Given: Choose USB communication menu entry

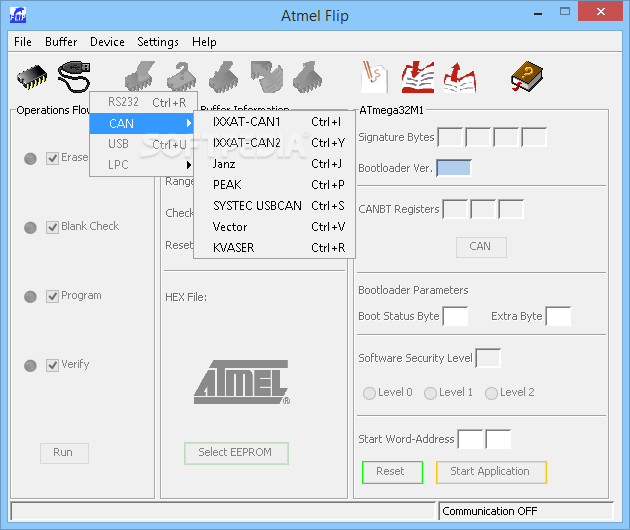Looking at the screenshot, I should (143, 144).
